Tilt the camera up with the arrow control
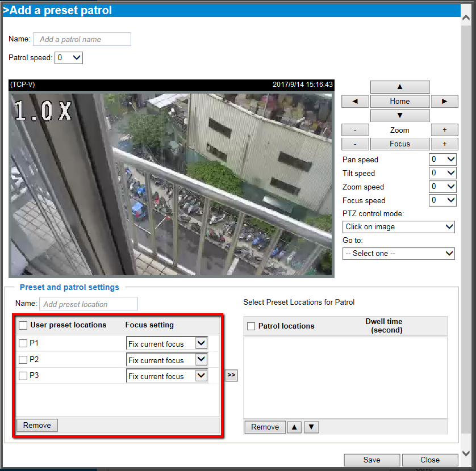The height and width of the screenshot is (471, 476). [399, 87]
